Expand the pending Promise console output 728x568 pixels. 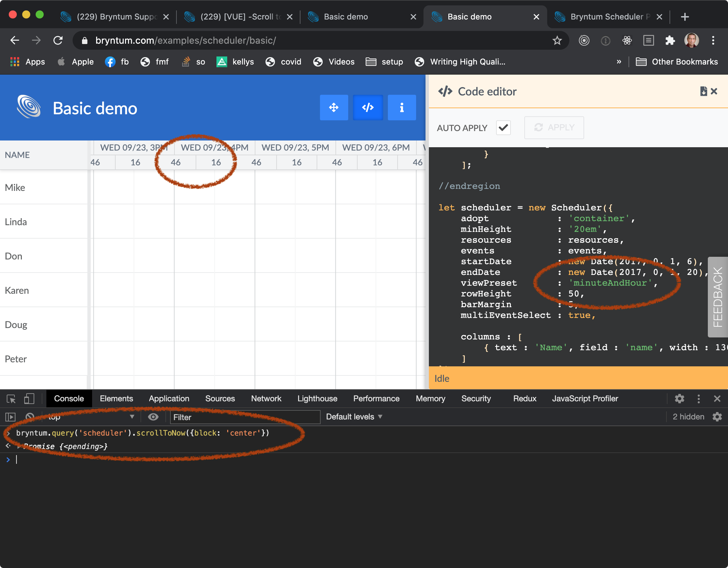(19, 446)
